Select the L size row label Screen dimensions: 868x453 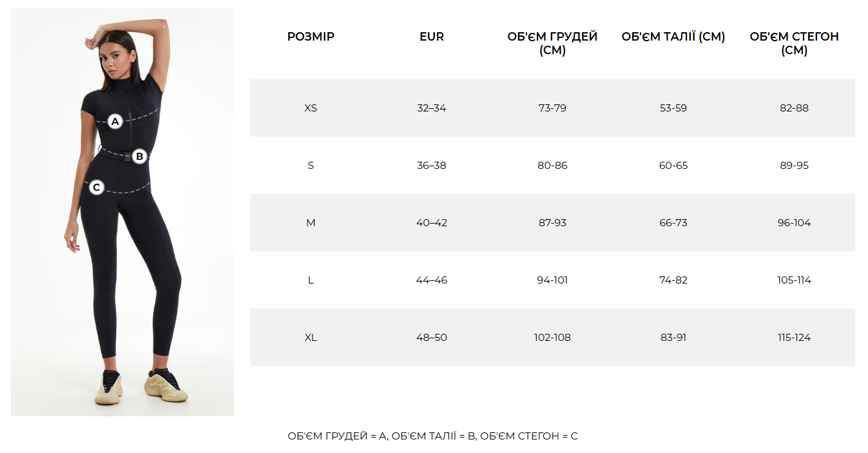311,280
